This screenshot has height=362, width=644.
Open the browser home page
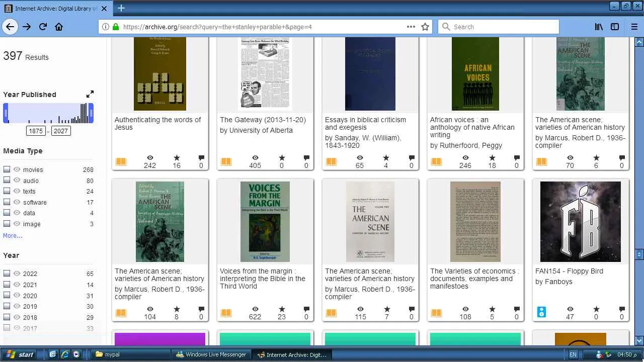(x=59, y=27)
